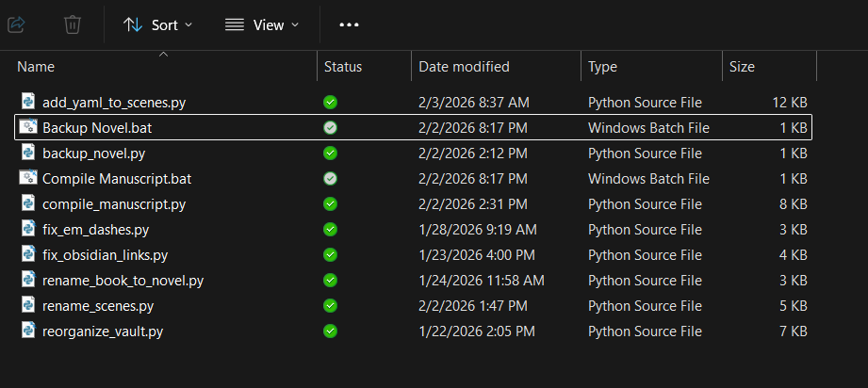Open the See more ellipsis menu

[349, 24]
